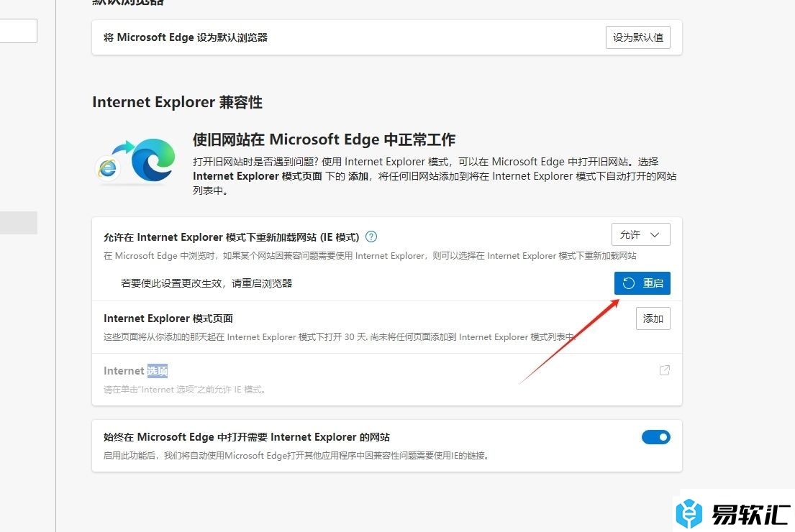The width and height of the screenshot is (795, 532).
Task: Click external link icon for Internet 选项
Action: coord(665,370)
